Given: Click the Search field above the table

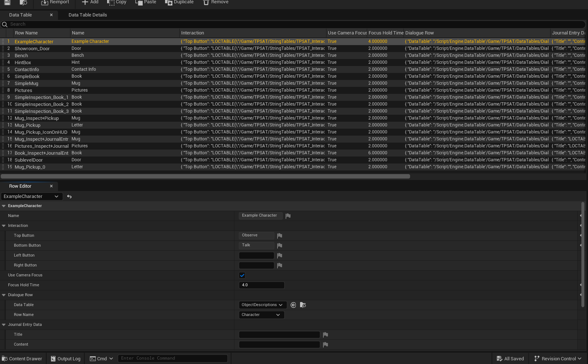Looking at the screenshot, I should coord(293,24).
